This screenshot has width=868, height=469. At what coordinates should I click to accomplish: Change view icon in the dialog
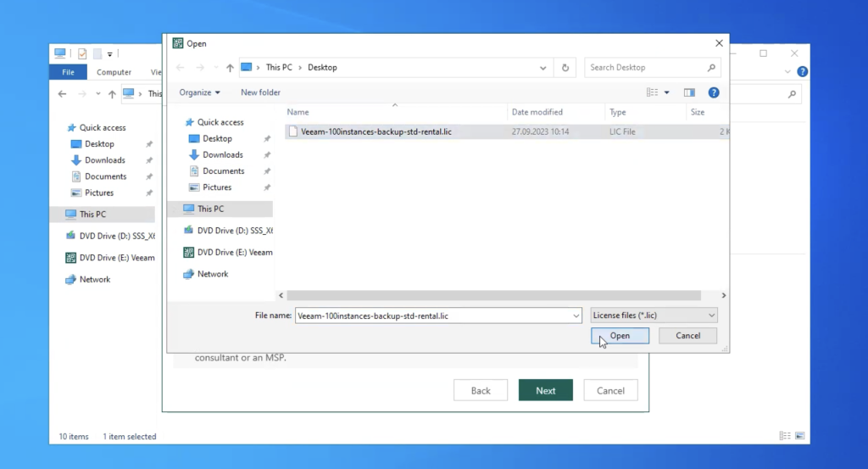652,92
